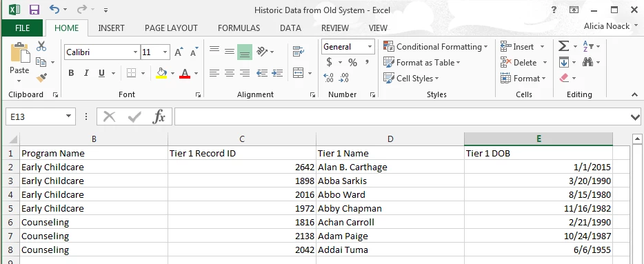Open Find & Select binoculars icon
Screen dimensions: 644x264
587,63
